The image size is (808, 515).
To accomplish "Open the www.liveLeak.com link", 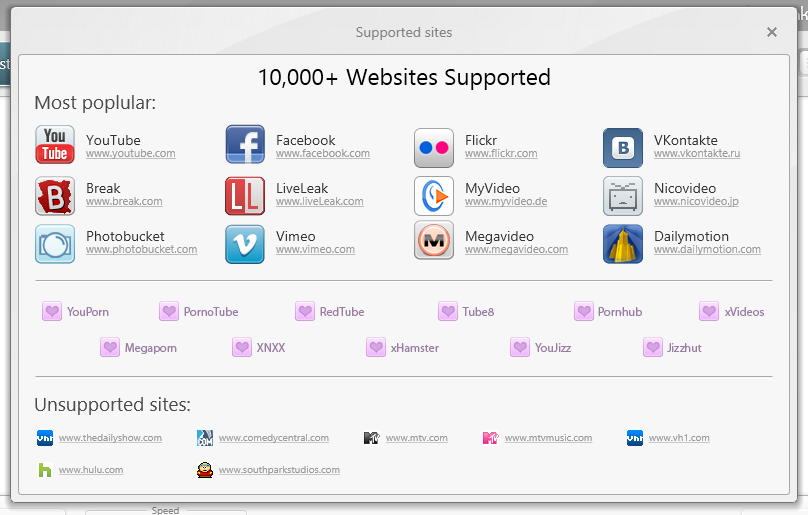I will coord(319,202).
